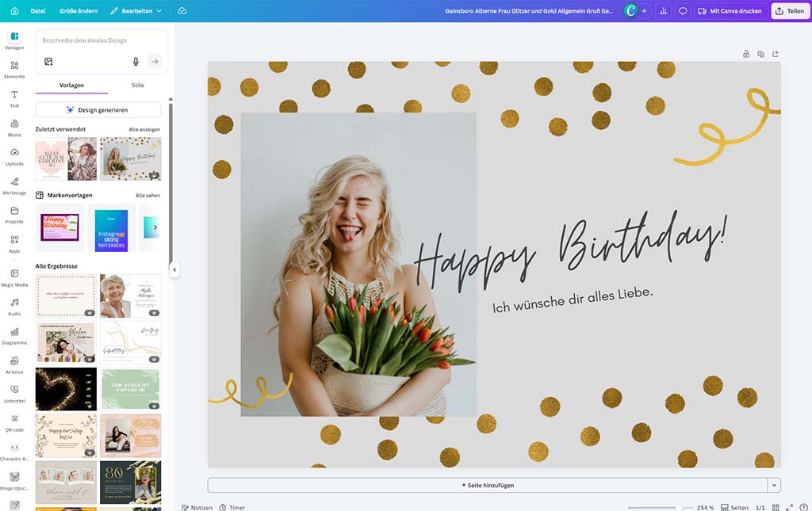Viewport: 812px width, 511px height.
Task: Open Vorlagen sidebar panel
Action: point(14,40)
